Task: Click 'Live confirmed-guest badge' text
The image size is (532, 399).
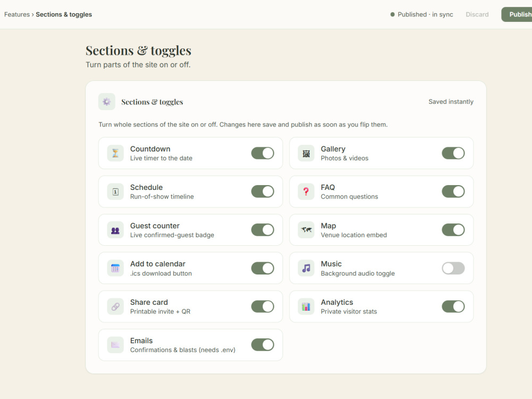Action: [x=172, y=235]
